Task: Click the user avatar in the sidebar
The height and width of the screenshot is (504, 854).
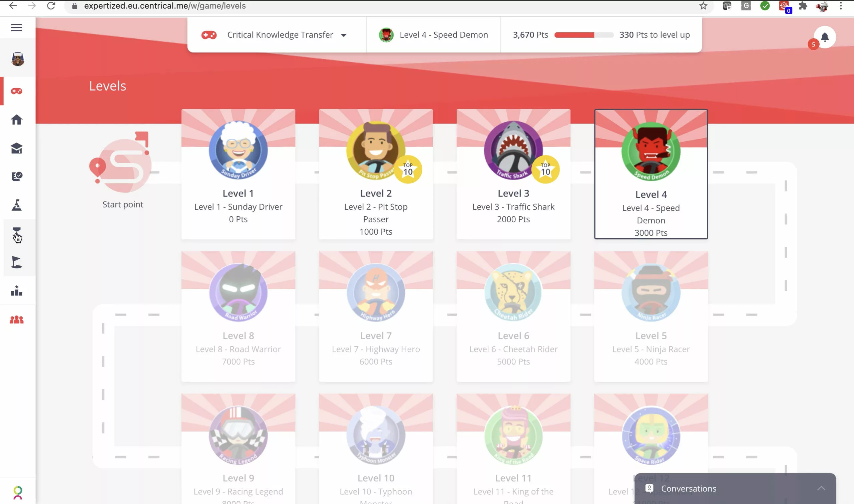Action: pyautogui.click(x=17, y=59)
